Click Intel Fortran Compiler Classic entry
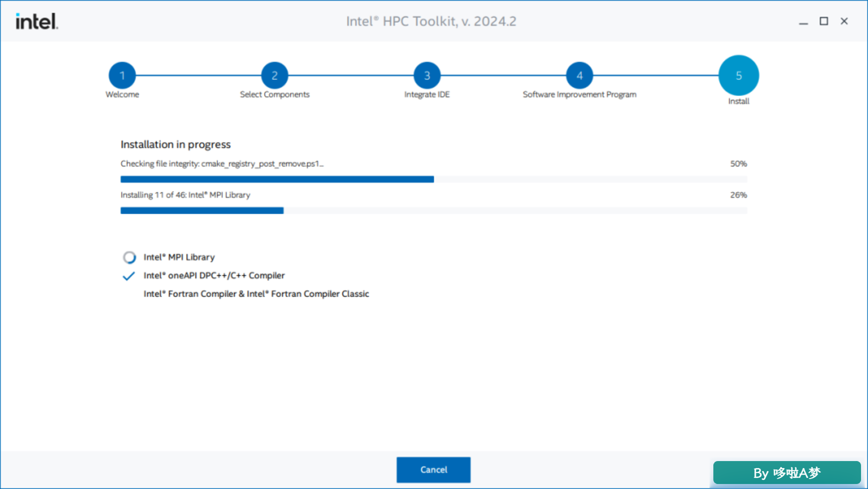 pyautogui.click(x=256, y=294)
